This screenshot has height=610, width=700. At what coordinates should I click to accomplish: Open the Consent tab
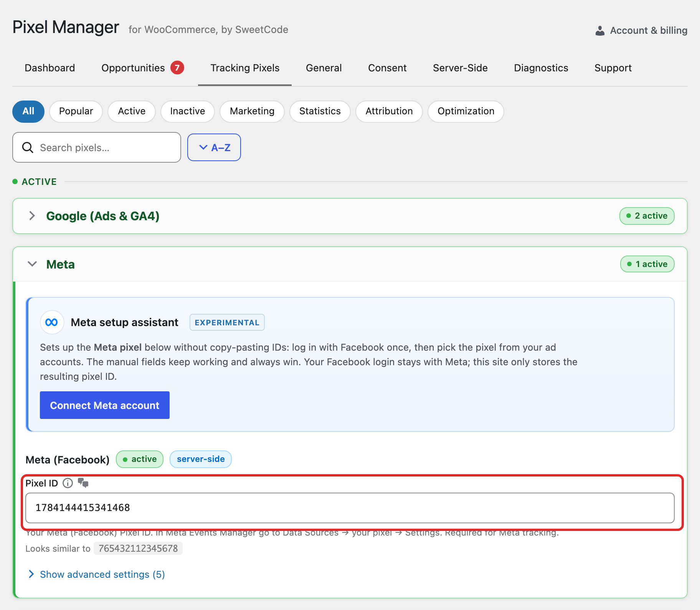click(x=387, y=68)
